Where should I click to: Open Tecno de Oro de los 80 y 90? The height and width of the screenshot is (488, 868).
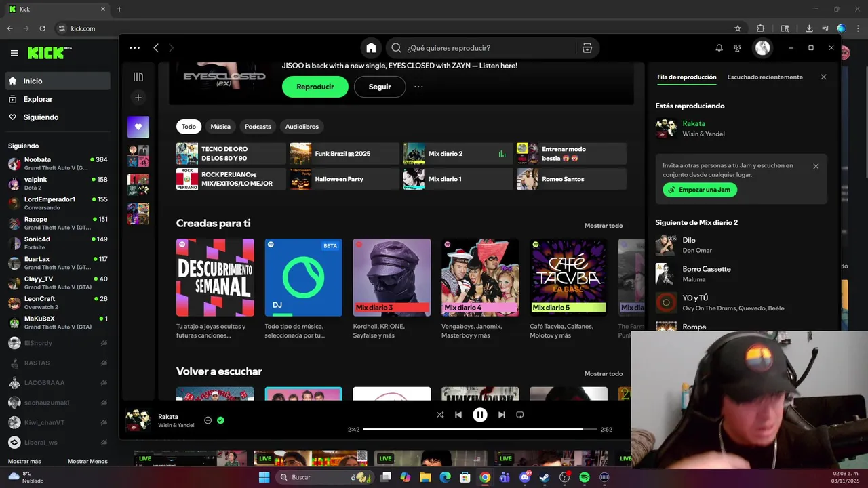coord(231,154)
